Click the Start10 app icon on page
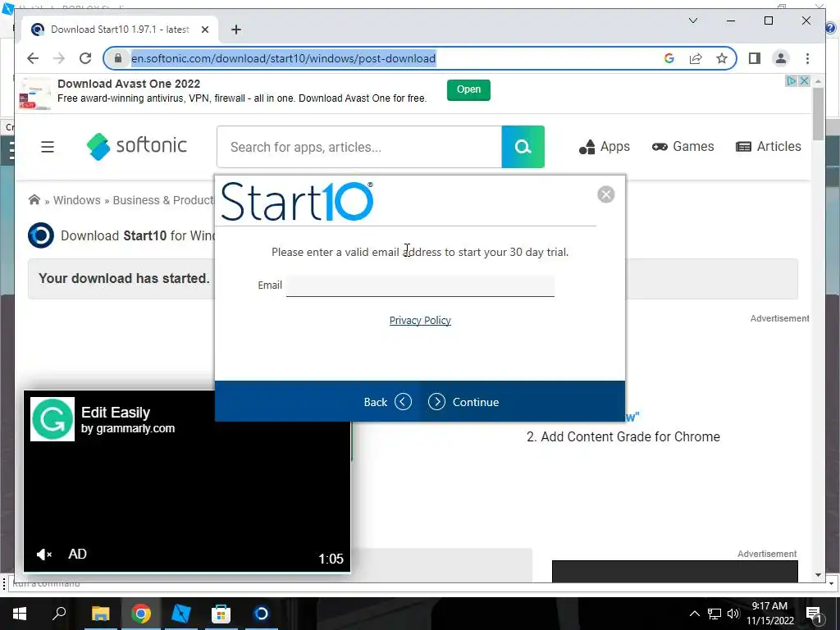 41,235
